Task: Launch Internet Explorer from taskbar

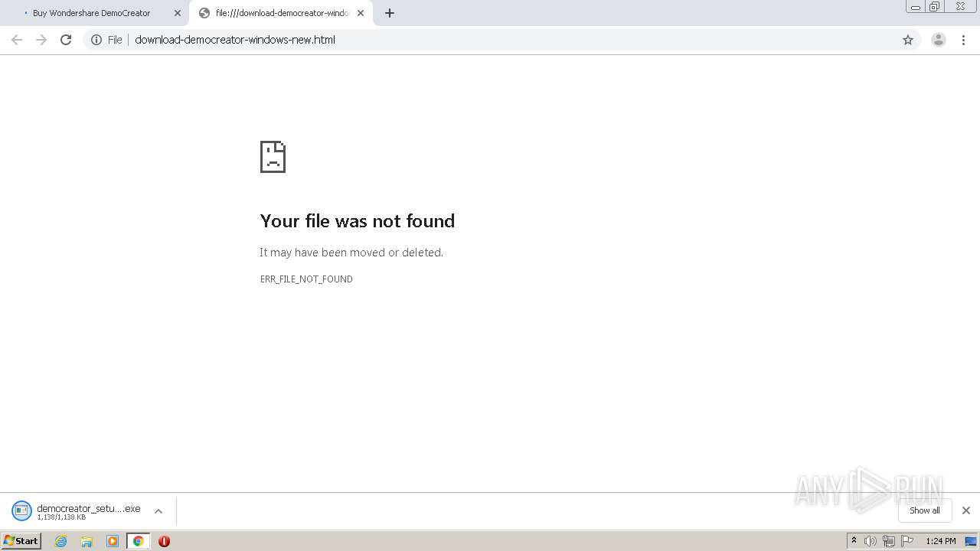Action: click(61, 541)
